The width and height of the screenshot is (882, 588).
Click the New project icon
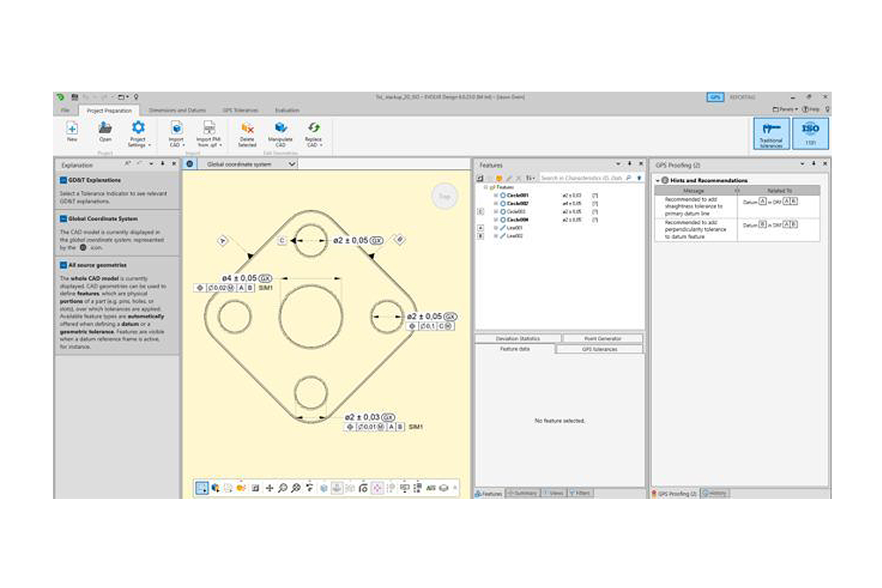coord(71,129)
